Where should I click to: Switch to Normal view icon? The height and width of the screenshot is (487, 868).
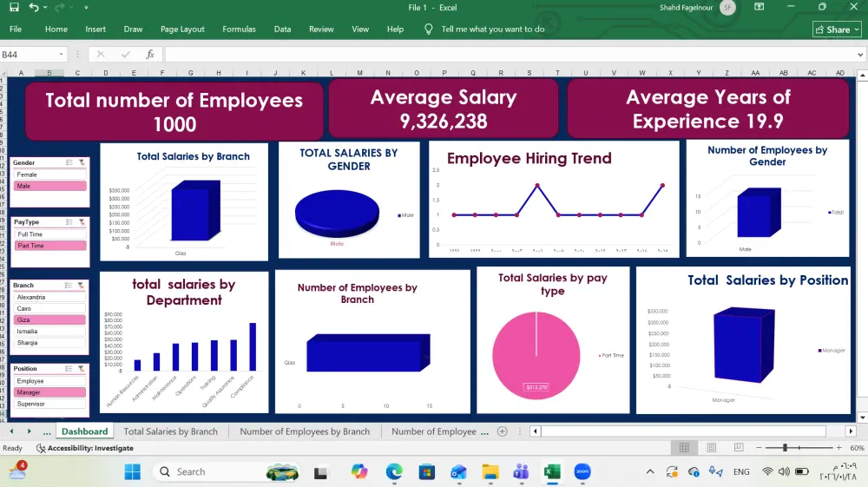click(x=684, y=448)
